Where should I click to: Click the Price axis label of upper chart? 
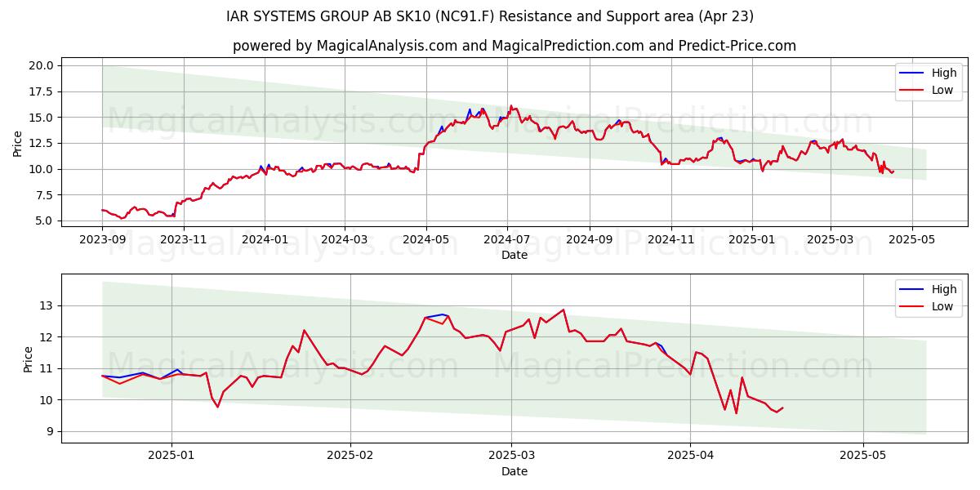(18, 144)
